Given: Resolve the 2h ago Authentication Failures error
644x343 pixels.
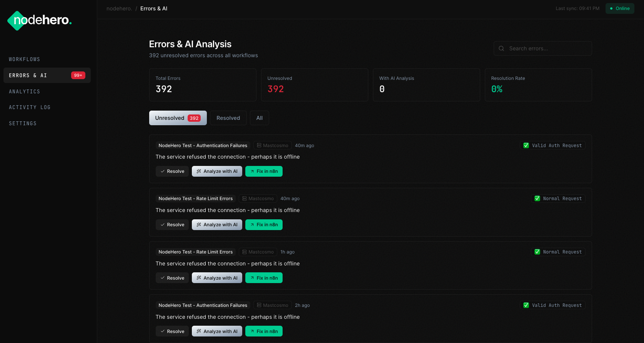Looking at the screenshot, I should (x=172, y=331).
